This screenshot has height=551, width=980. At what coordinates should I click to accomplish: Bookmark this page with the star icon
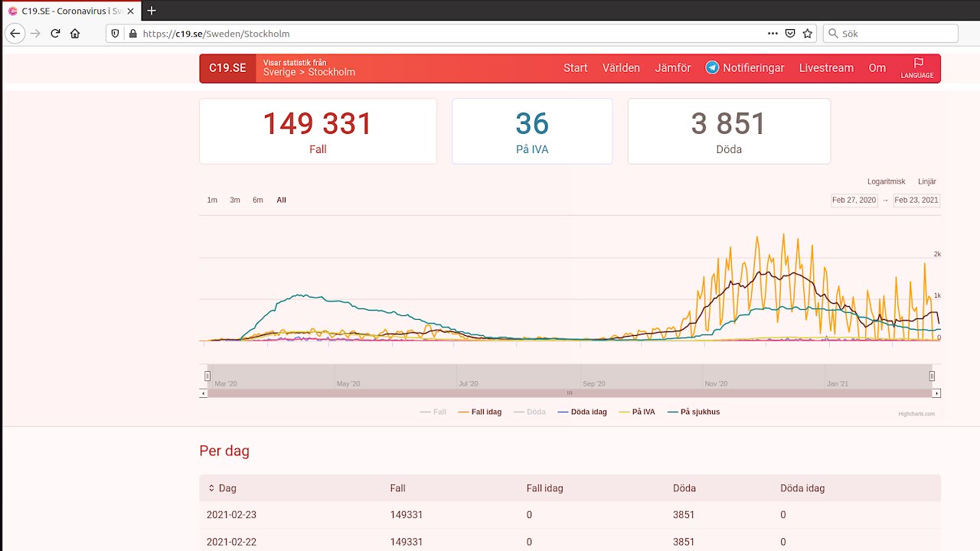tap(808, 34)
